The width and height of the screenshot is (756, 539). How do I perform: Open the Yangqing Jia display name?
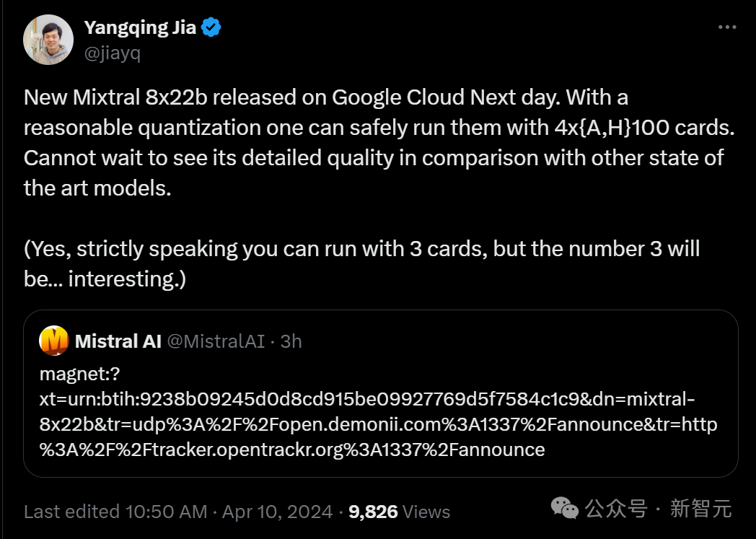coord(140,27)
